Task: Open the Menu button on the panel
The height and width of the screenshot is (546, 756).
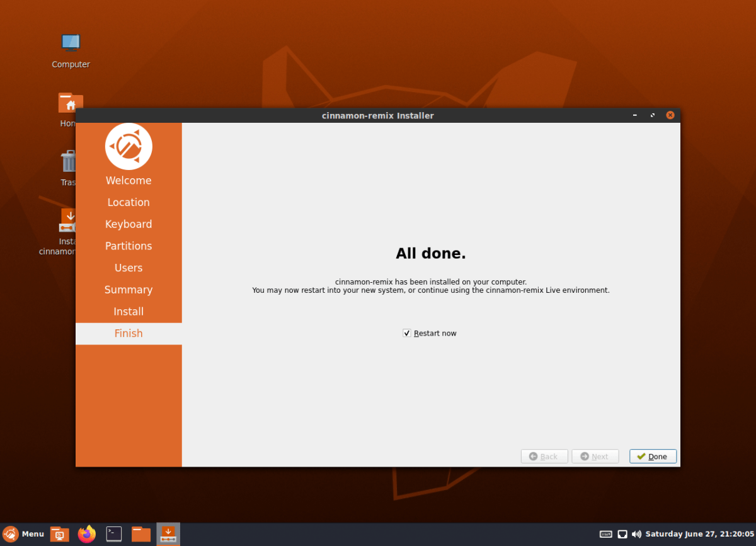Action: click(23, 534)
